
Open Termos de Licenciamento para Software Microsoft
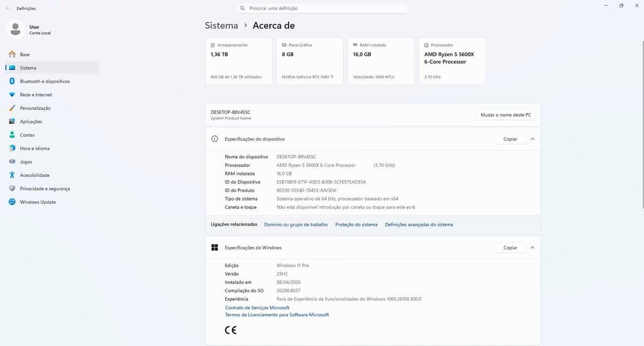point(277,315)
